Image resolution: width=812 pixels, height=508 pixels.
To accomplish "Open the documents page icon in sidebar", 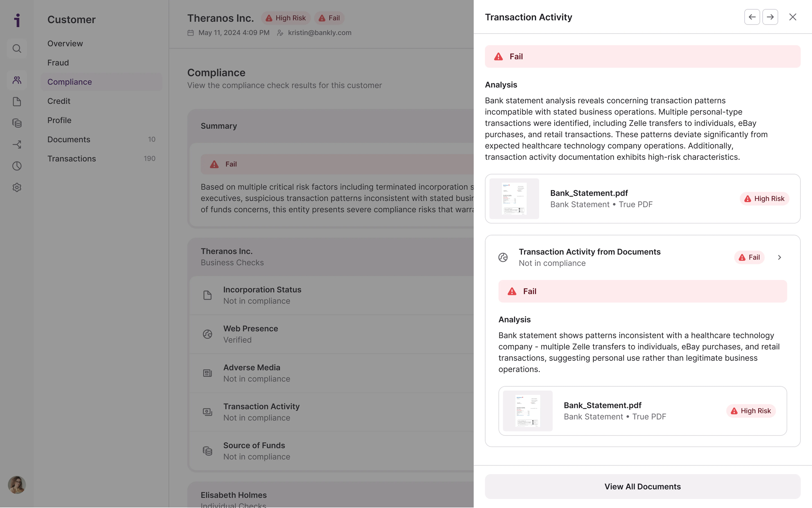I will (17, 101).
